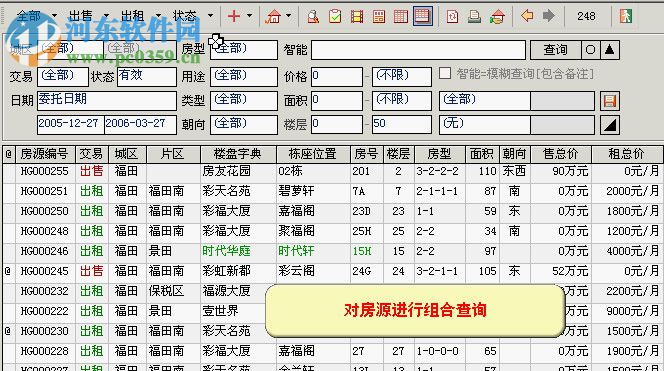664x371 pixels.
Task: Sort by the 楼盘字典 column header
Action: [x=238, y=154]
